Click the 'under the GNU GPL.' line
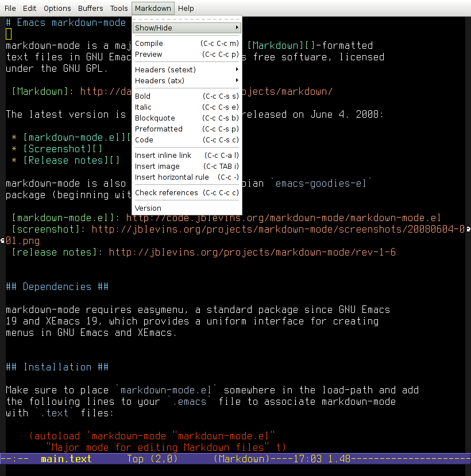The width and height of the screenshot is (471, 476). (57, 68)
